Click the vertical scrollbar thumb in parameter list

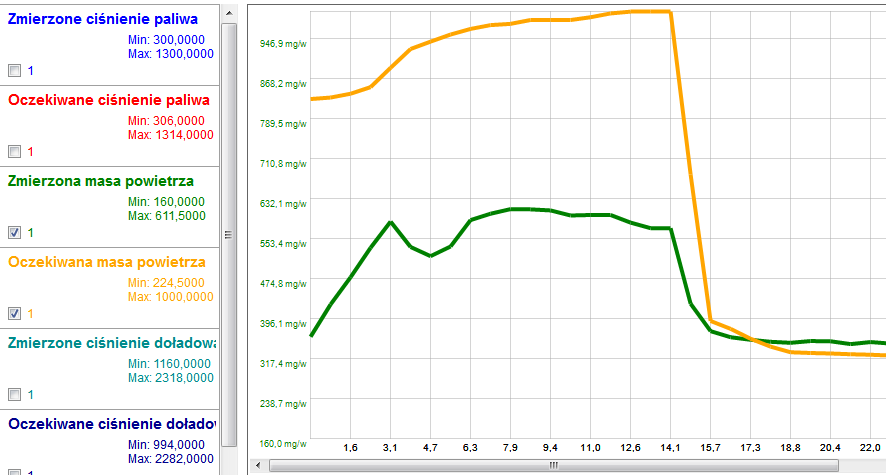click(x=229, y=235)
